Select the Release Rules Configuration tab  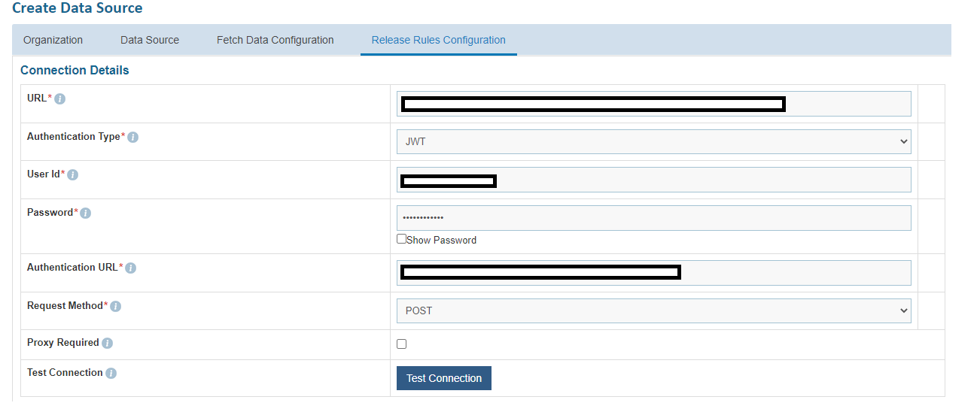point(439,40)
